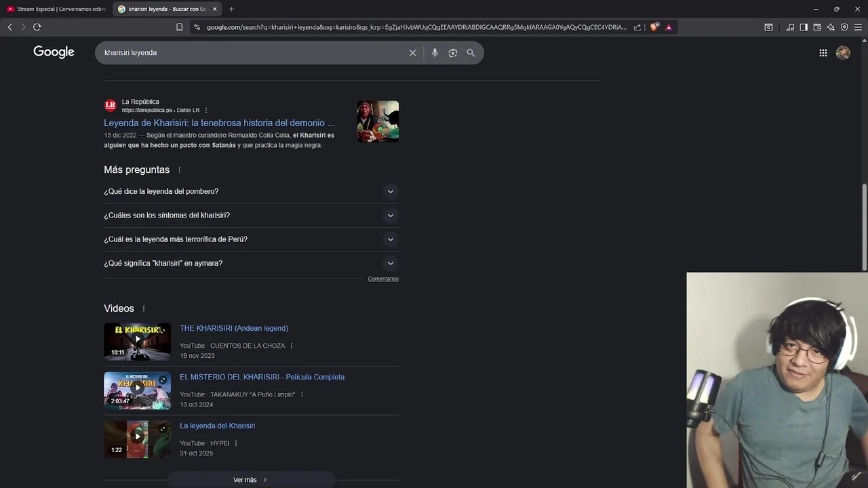Open options dots next to Datos LR
868x488 pixels.
click(x=206, y=110)
